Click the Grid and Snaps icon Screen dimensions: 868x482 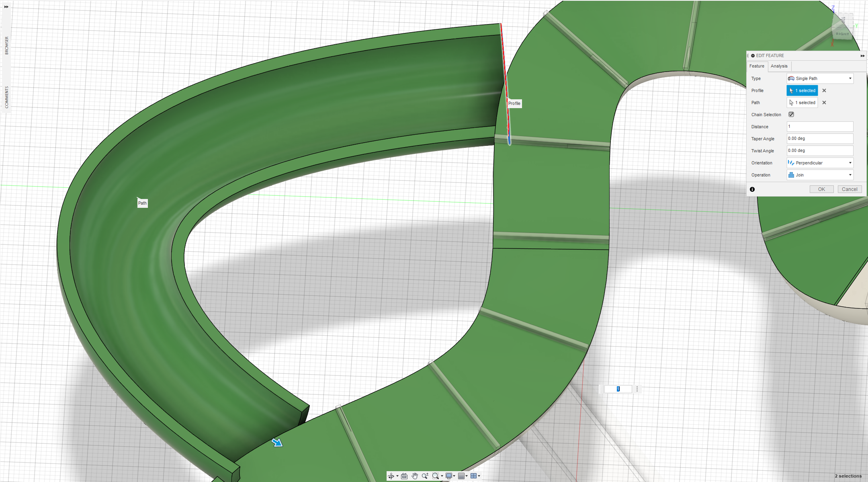click(x=461, y=476)
